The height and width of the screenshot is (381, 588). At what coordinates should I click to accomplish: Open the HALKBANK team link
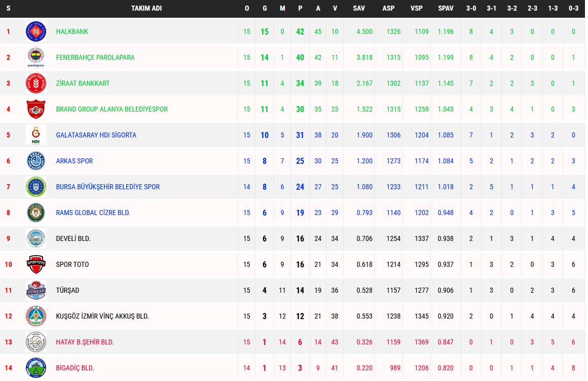click(x=72, y=31)
